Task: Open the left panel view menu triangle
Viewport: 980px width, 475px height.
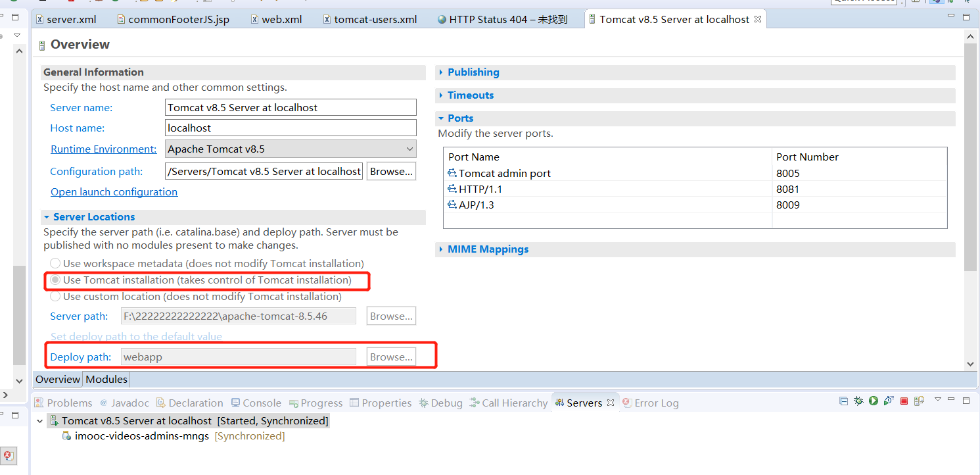Action: (16, 34)
